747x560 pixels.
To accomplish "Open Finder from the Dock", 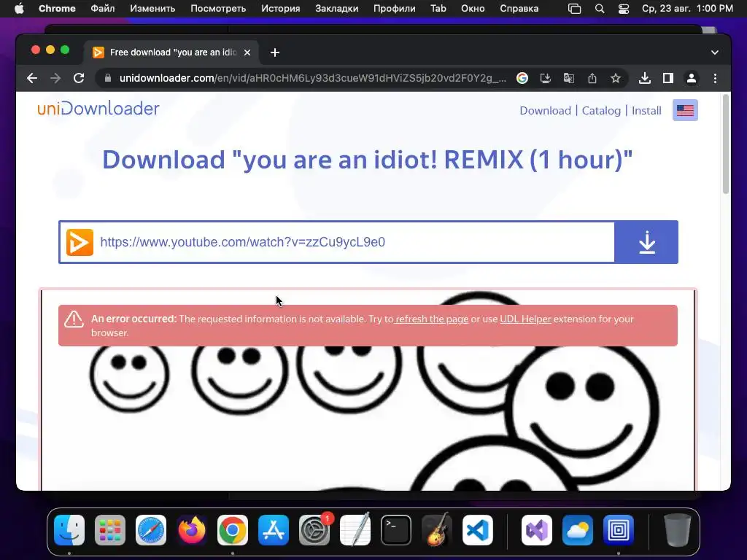I will pos(69,530).
